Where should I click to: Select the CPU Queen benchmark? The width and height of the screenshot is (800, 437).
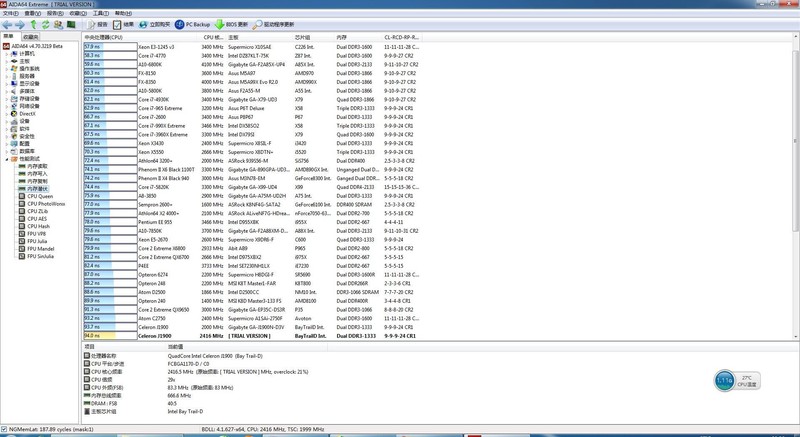click(36, 196)
